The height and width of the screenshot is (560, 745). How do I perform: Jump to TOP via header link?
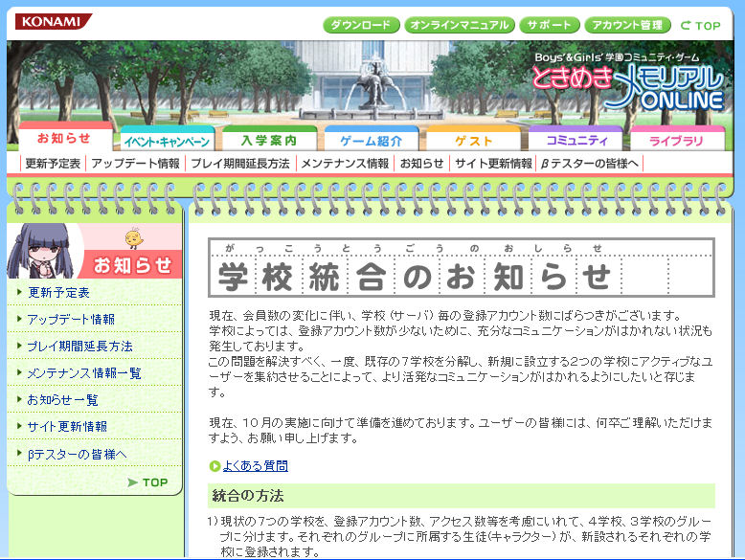(700, 26)
